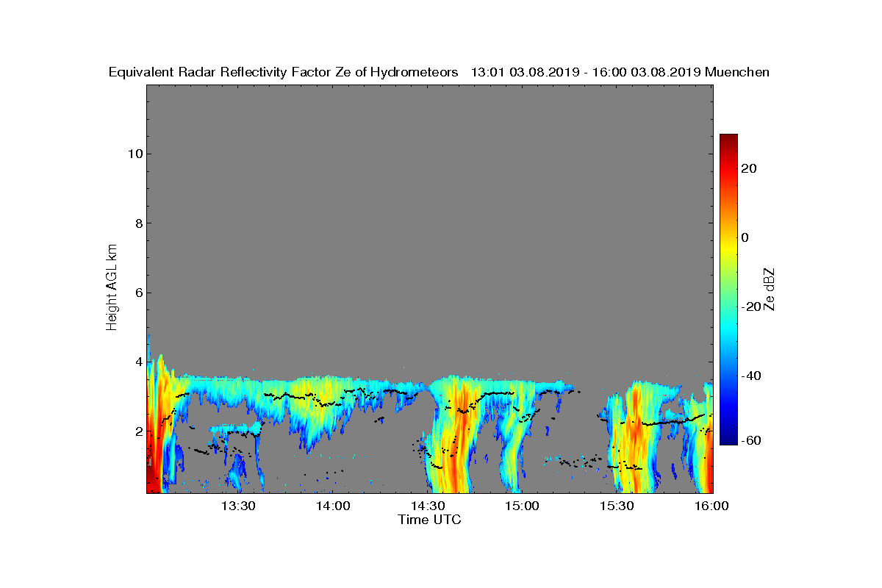Viewport: 882px width, 588px height.
Task: Click the plot title "Equivalent Radar Reflectivity Factor Ze of Hydrometeors"
Action: tap(283, 73)
